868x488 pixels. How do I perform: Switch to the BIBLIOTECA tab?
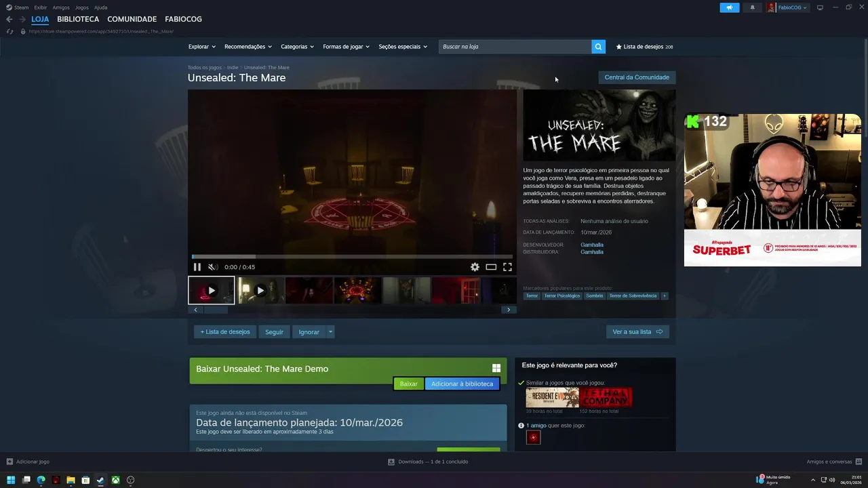click(78, 19)
